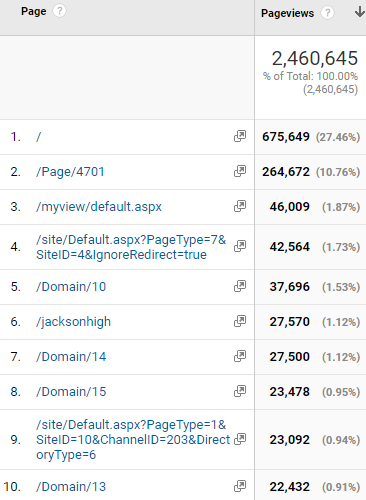Open the homepage "/" row in new window icon
Screen dimensions: 366x500
click(240, 136)
